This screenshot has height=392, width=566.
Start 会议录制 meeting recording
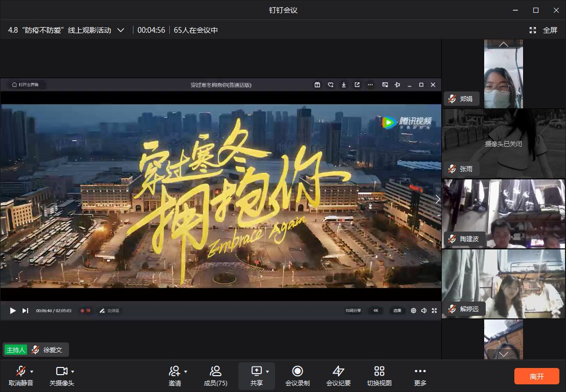tap(297, 376)
